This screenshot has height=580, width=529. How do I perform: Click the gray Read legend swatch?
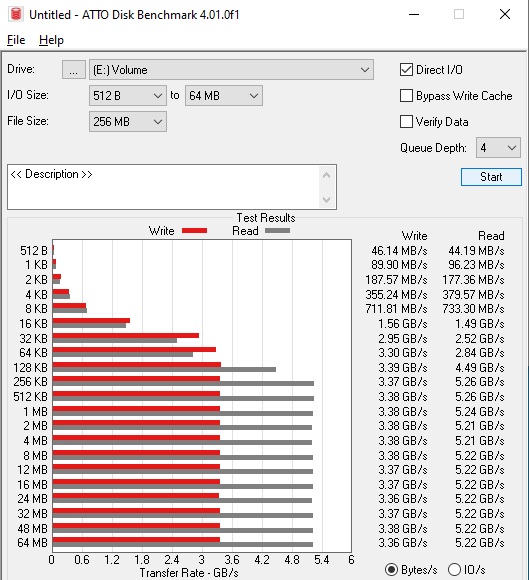click(277, 231)
